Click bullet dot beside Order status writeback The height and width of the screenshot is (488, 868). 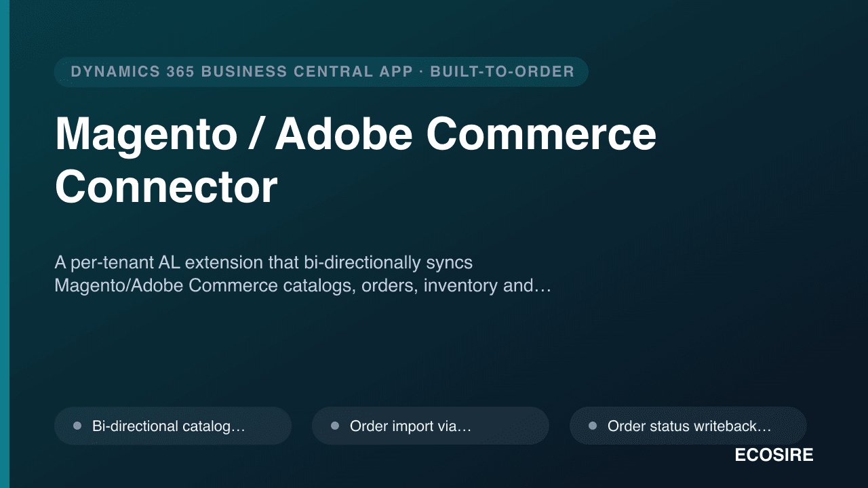(x=593, y=426)
